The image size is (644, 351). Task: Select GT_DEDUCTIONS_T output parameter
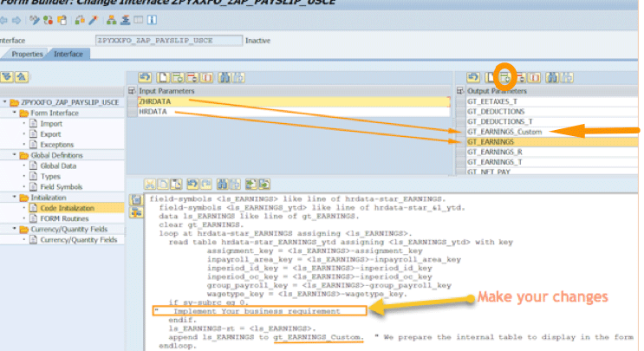coord(551,121)
